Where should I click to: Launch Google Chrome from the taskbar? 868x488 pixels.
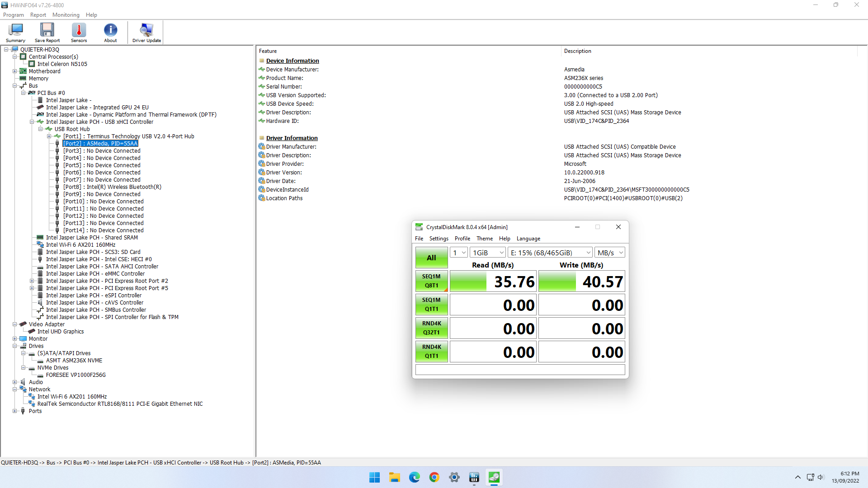[434, 477]
